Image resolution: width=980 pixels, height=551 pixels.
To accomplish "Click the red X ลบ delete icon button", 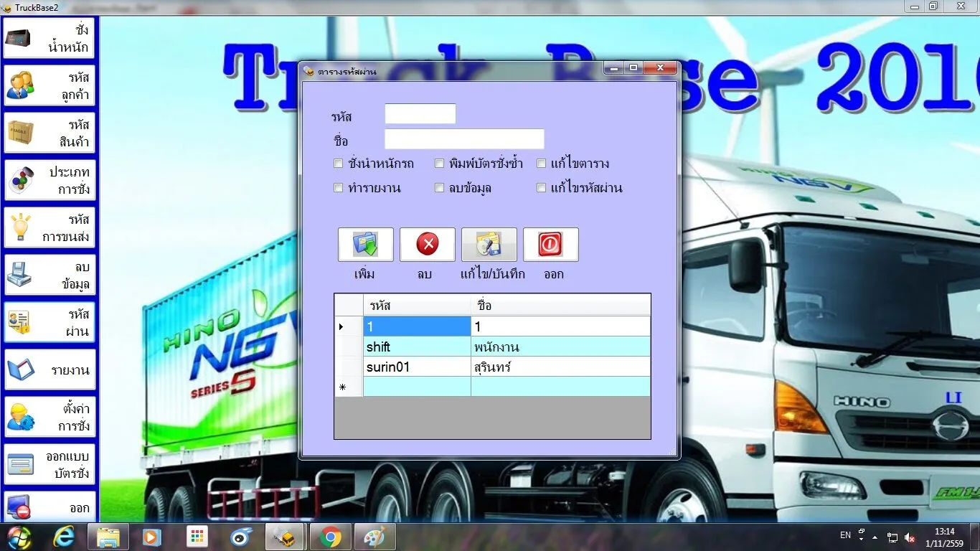I will [428, 245].
